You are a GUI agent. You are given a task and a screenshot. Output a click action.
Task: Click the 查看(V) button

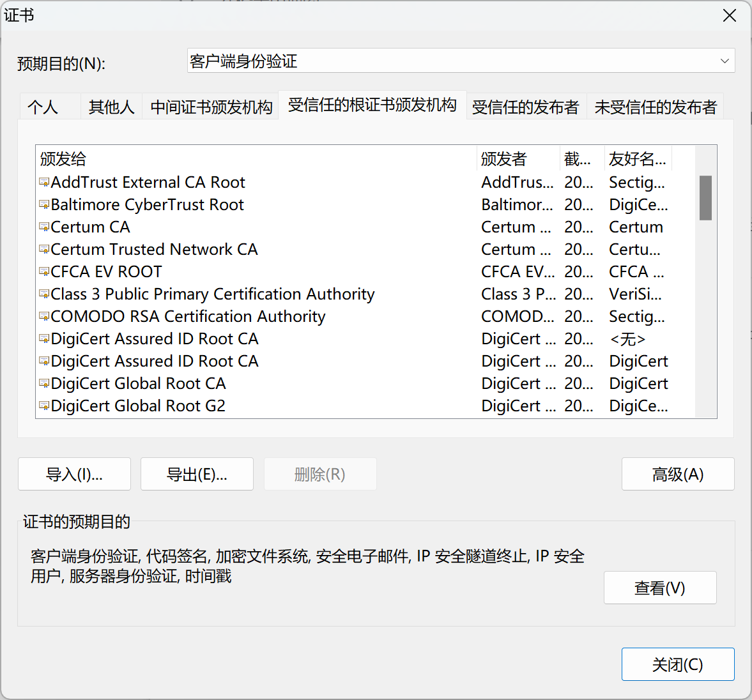click(x=659, y=588)
